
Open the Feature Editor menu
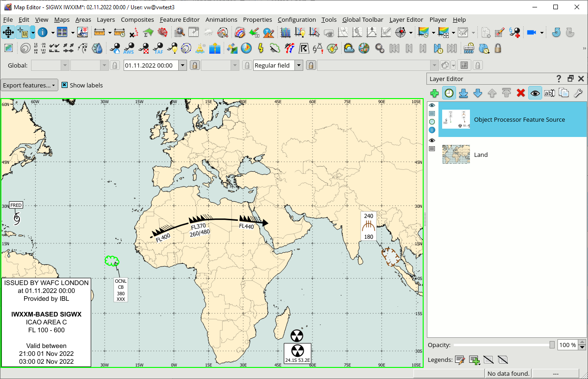[179, 19]
